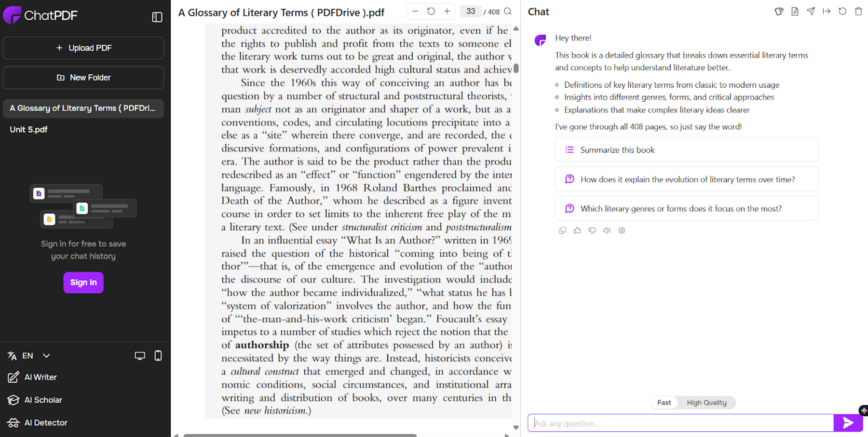
Task: Click the sparkle assistant icon near send
Action: click(x=863, y=410)
